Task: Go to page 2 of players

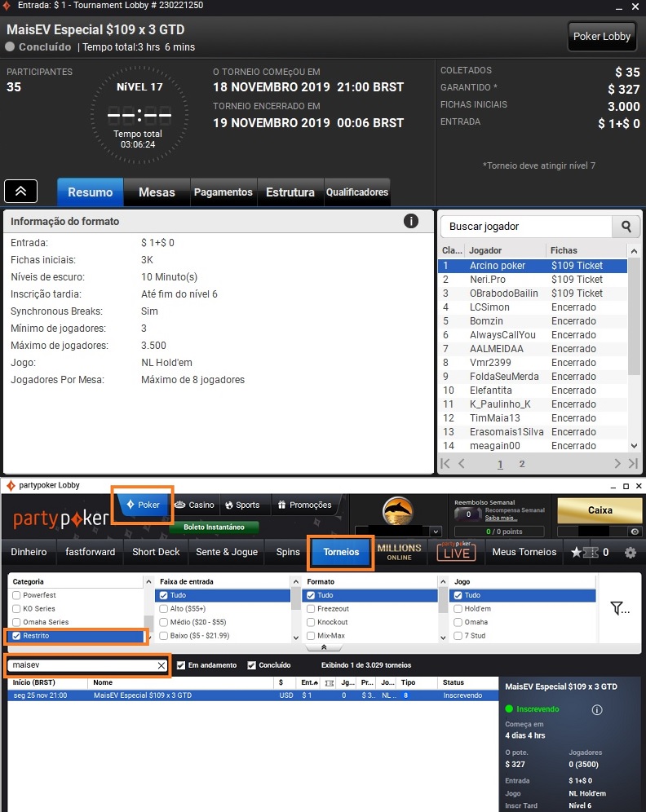Action: click(522, 464)
